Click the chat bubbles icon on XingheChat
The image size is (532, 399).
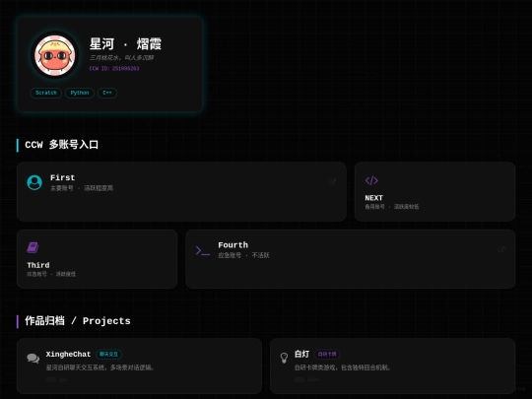pyautogui.click(x=33, y=359)
